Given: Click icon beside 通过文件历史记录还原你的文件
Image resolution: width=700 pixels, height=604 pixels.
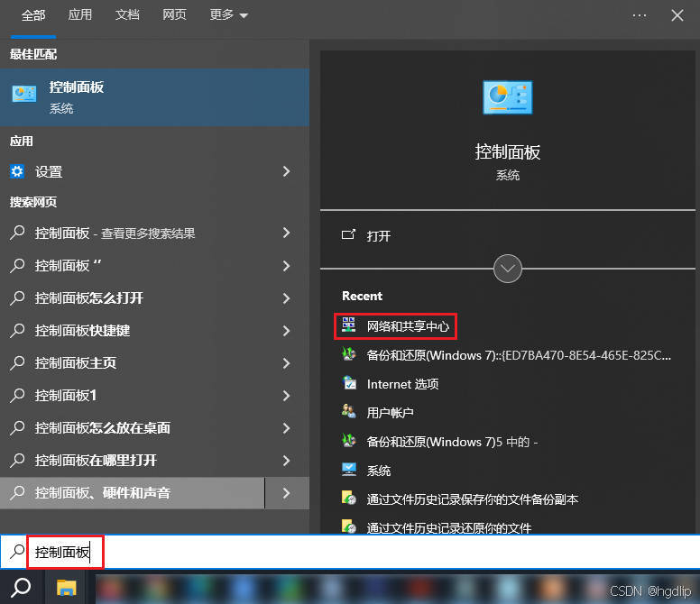Looking at the screenshot, I should click(349, 526).
